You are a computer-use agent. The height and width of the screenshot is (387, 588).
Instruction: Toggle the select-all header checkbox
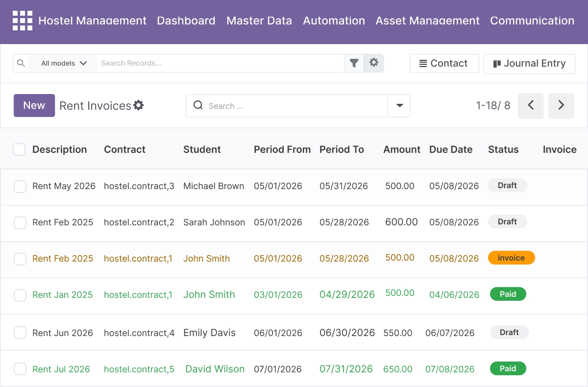click(19, 149)
